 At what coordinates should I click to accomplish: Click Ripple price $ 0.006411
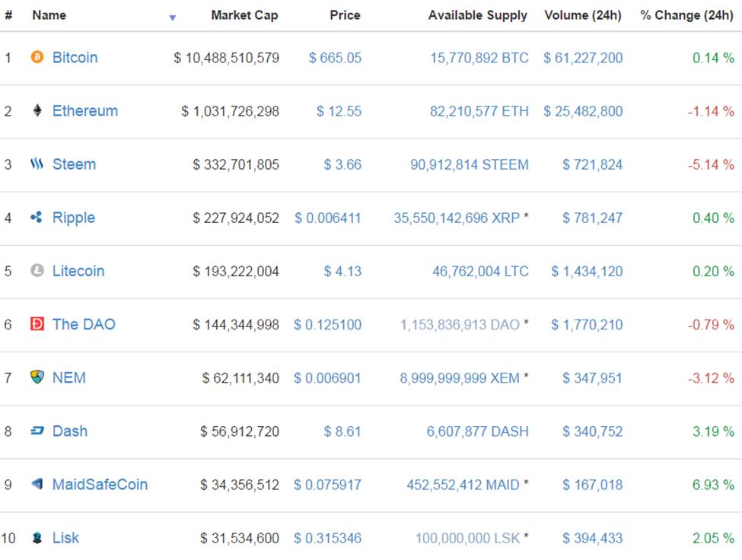pos(328,218)
